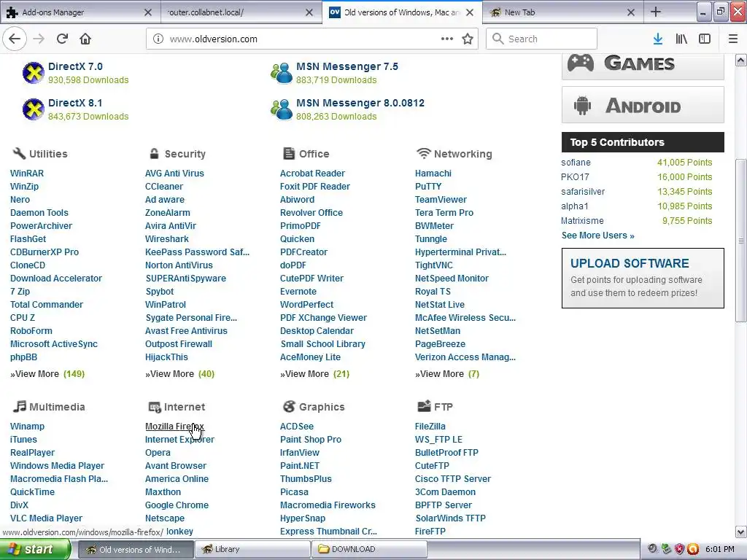747x560 pixels.
Task: Open the Paint.NET link
Action: pos(300,466)
